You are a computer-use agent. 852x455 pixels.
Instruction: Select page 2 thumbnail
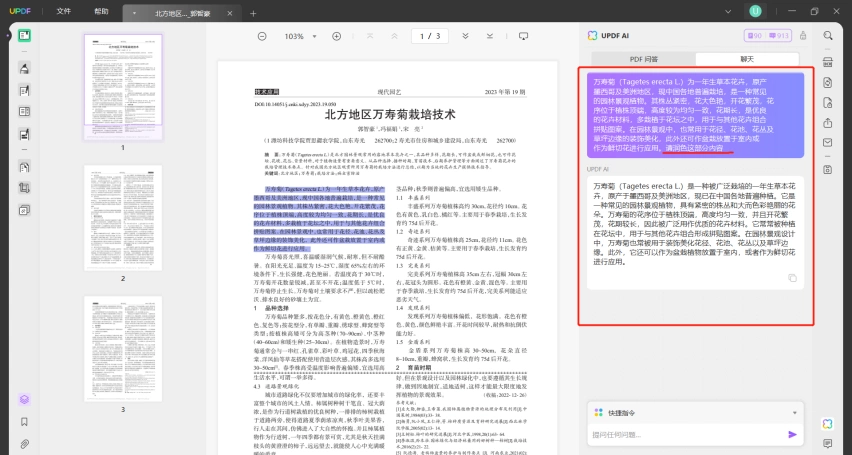(123, 219)
